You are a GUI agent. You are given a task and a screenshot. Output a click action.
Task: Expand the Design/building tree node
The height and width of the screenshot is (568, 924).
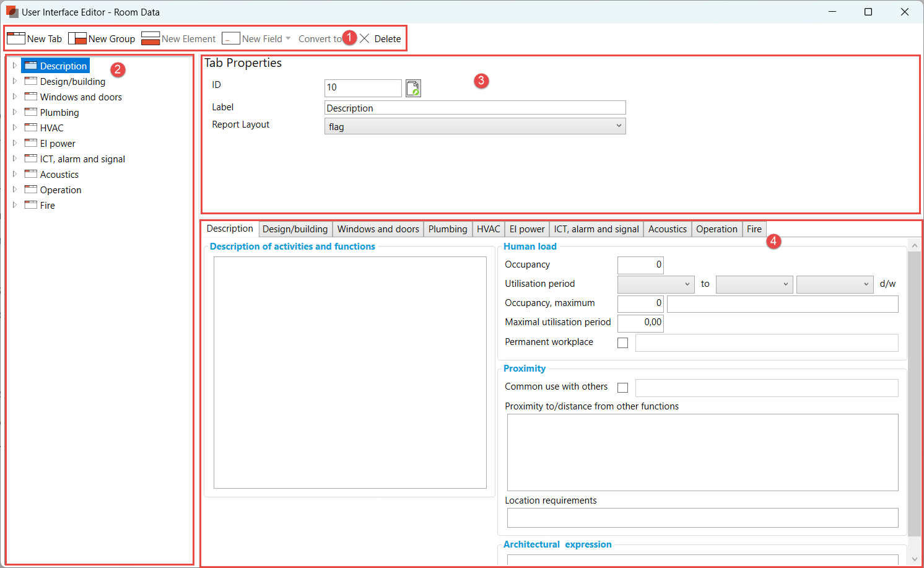(x=14, y=81)
